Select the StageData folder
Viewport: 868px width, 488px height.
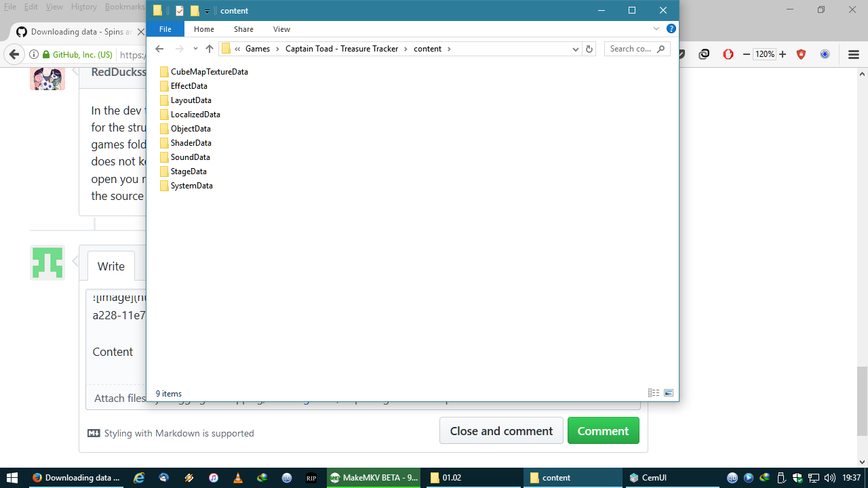point(183,171)
